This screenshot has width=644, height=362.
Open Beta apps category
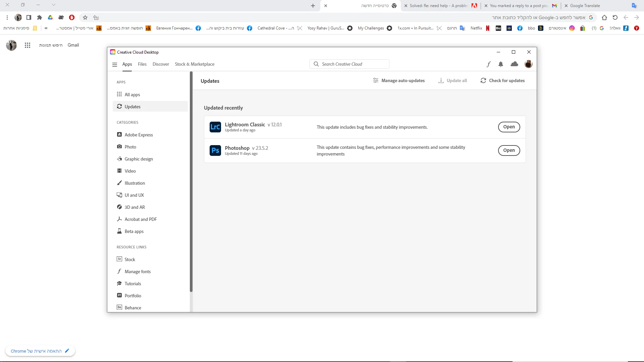point(134,231)
